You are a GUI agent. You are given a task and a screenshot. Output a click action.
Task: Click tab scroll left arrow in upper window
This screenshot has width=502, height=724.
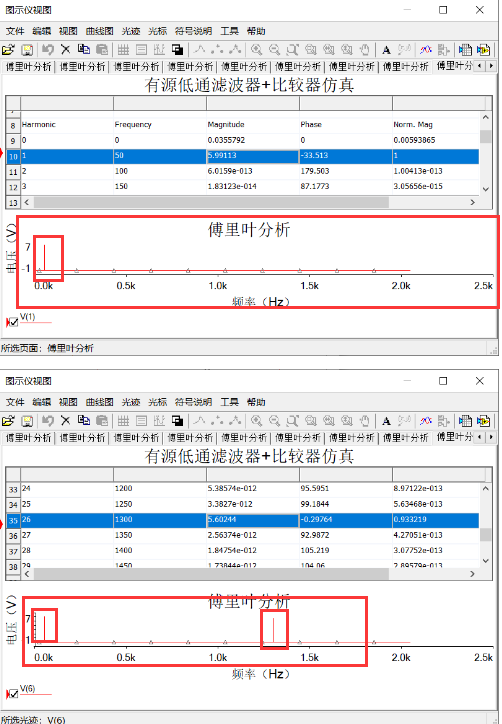click(x=480, y=66)
